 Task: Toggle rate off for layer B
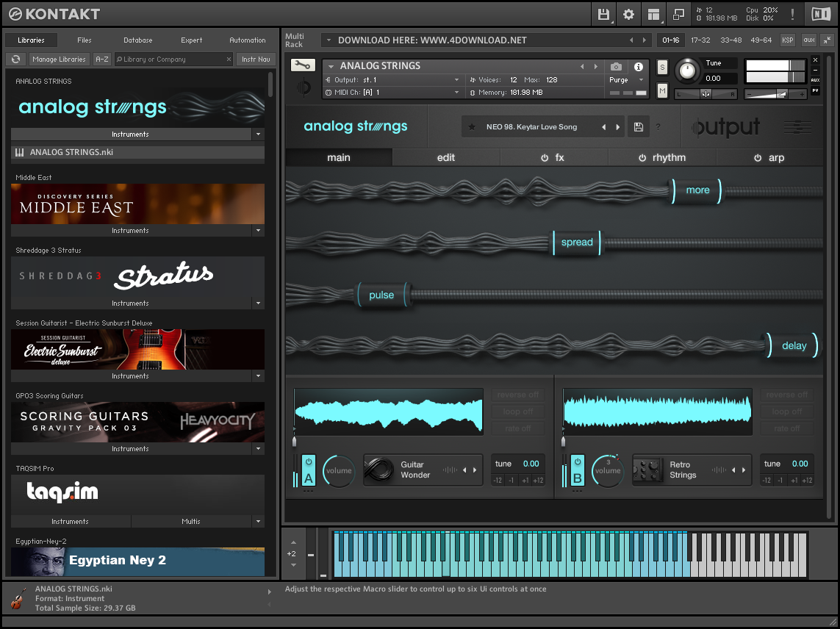(x=787, y=428)
